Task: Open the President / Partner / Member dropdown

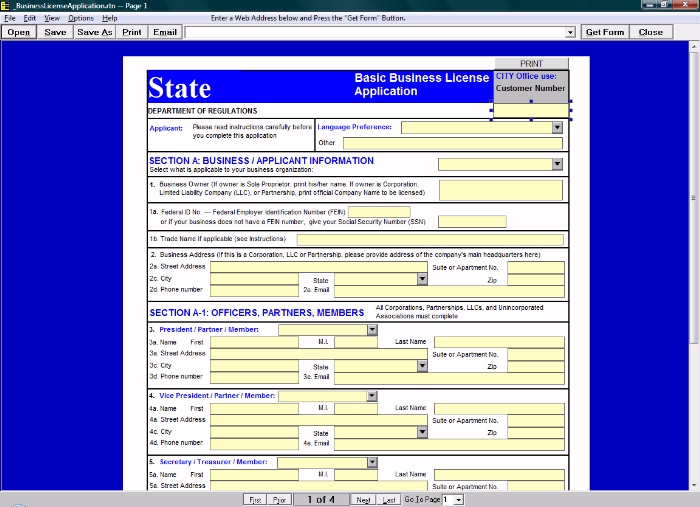Action: (x=372, y=330)
